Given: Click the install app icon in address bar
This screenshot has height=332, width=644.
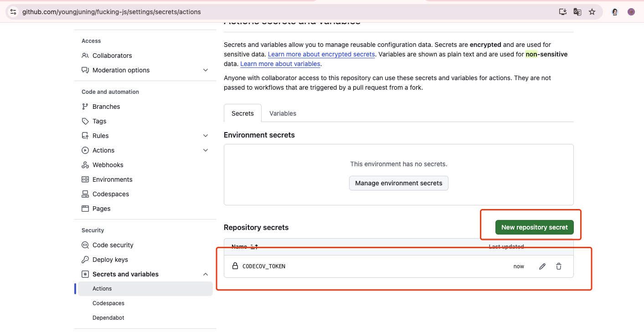Looking at the screenshot, I should pos(563,12).
